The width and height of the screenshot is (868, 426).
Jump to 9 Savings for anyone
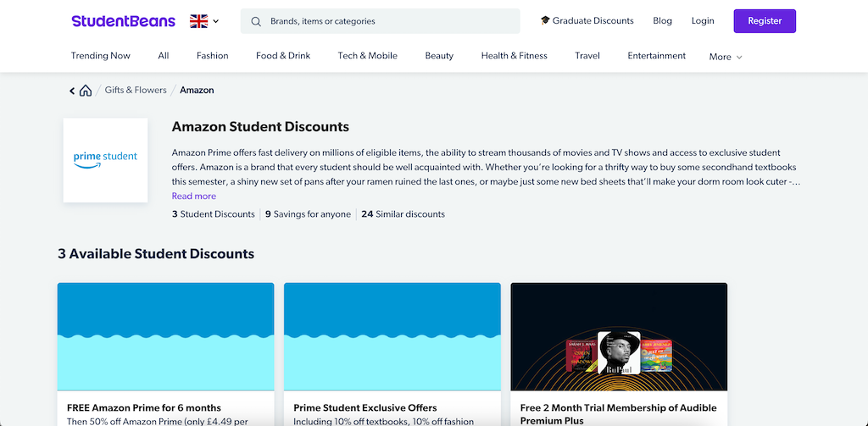308,213
